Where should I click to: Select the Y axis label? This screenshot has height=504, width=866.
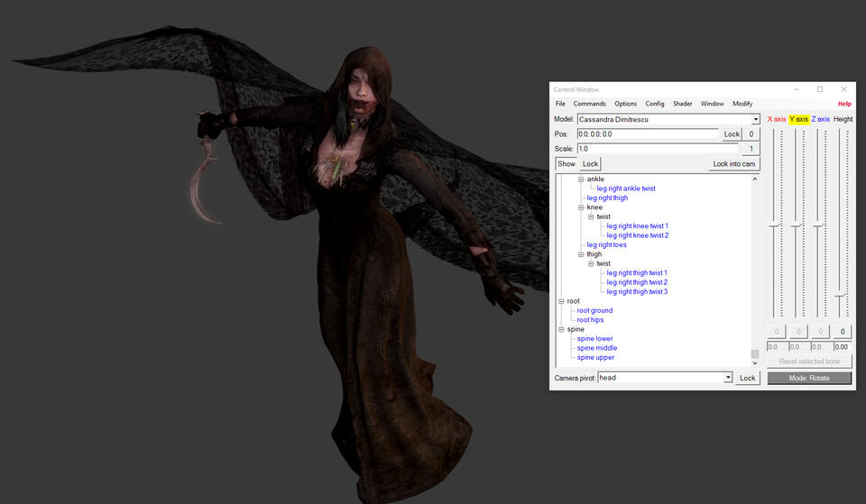(798, 119)
